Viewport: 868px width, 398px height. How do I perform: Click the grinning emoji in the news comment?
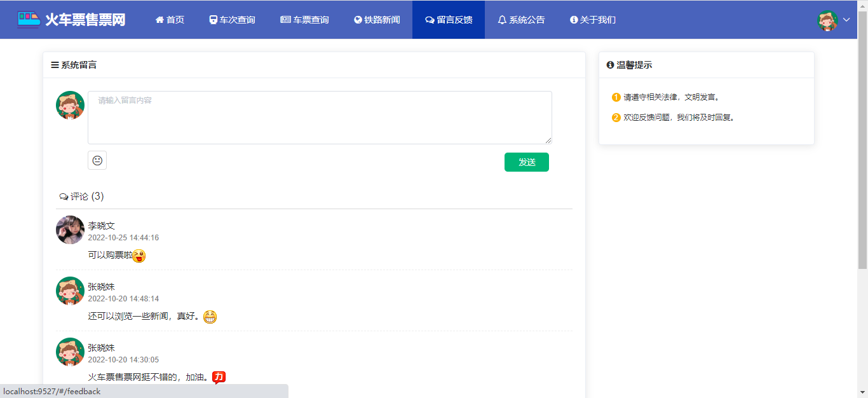tap(210, 317)
